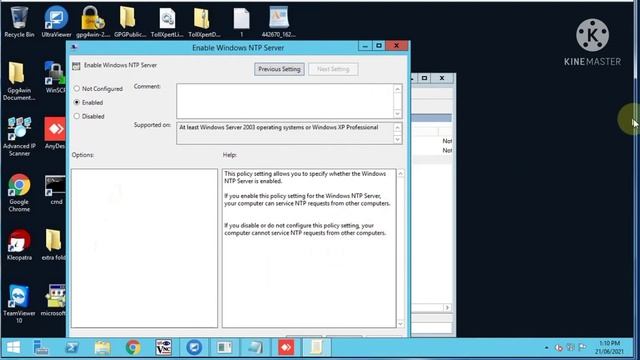Open the NTP Server dialog system menu icon

click(74, 47)
